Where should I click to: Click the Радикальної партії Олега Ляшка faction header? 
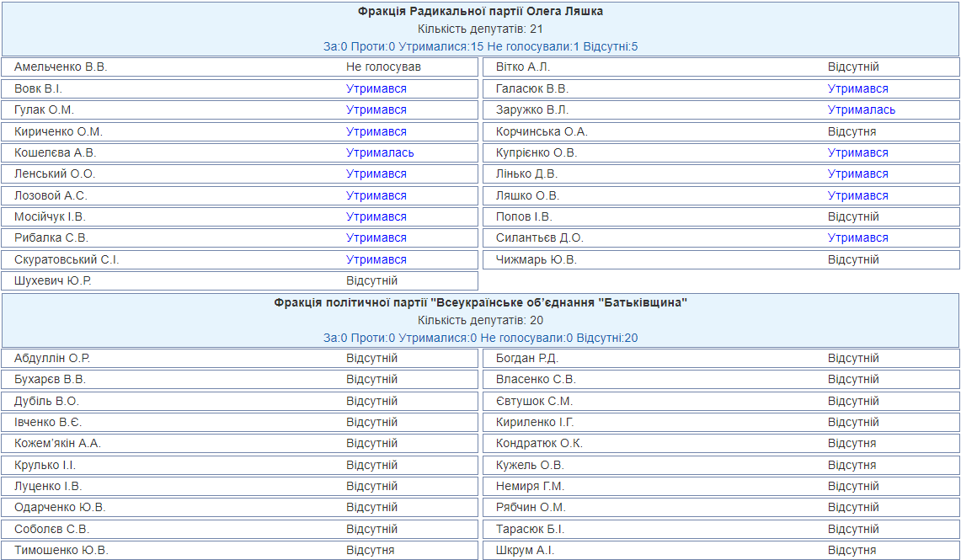click(x=480, y=12)
